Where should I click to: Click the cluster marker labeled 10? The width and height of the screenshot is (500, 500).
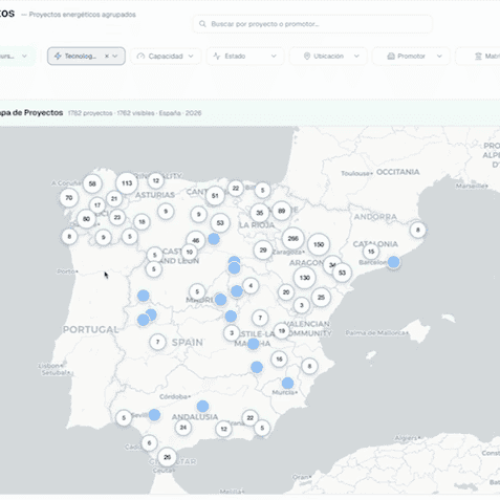(x=189, y=252)
